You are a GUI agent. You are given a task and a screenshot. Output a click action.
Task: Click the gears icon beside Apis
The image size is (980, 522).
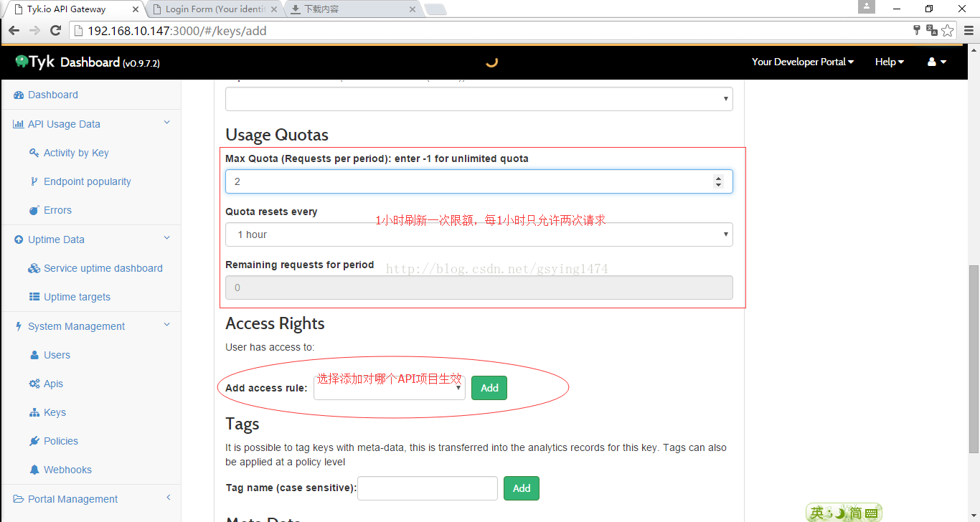coord(34,384)
